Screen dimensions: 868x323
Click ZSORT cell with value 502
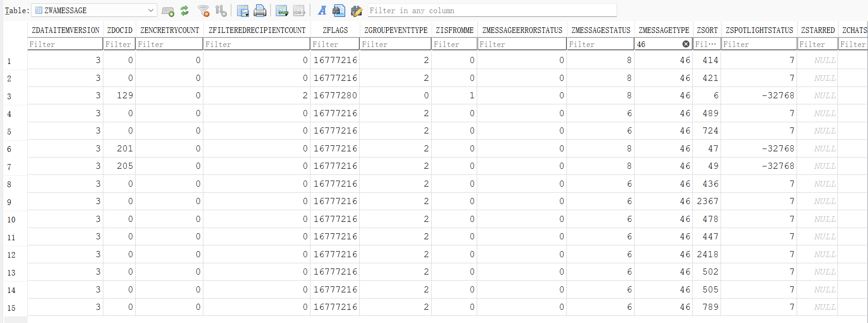[x=707, y=272]
